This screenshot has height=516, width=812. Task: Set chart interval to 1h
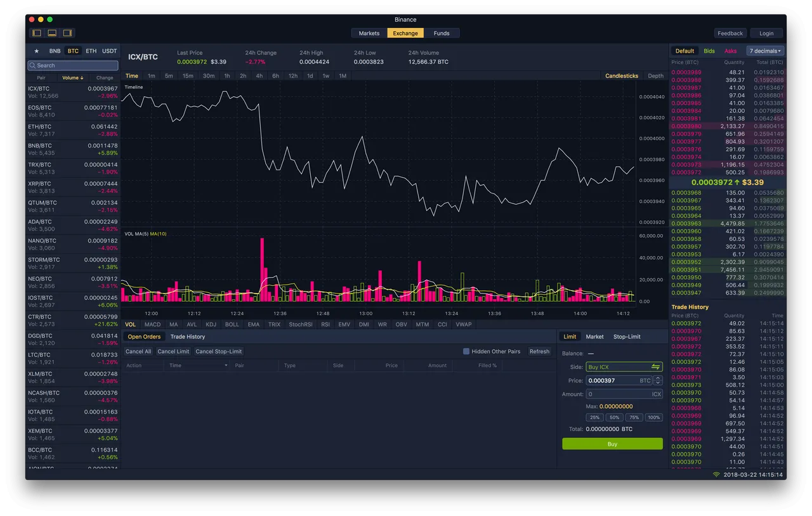click(227, 76)
